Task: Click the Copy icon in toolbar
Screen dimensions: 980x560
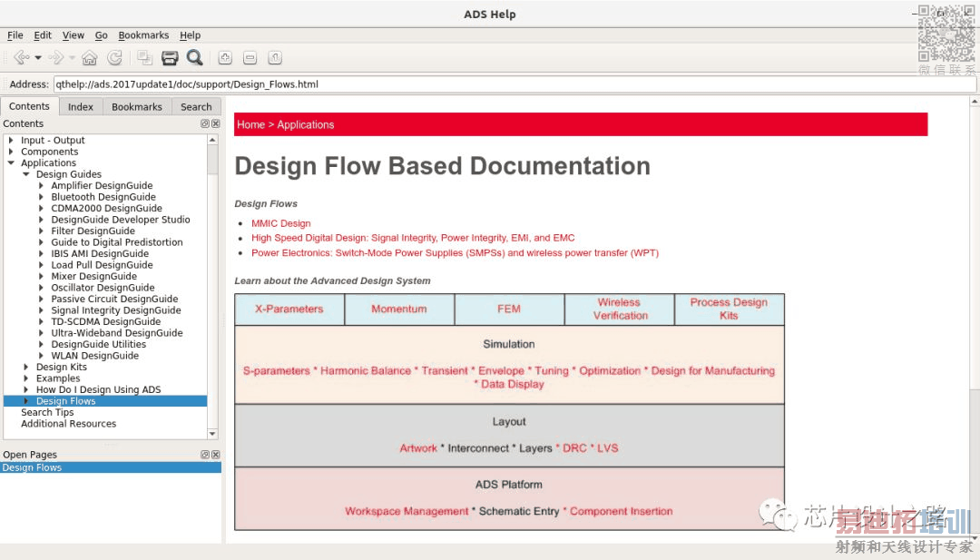Action: [x=145, y=57]
